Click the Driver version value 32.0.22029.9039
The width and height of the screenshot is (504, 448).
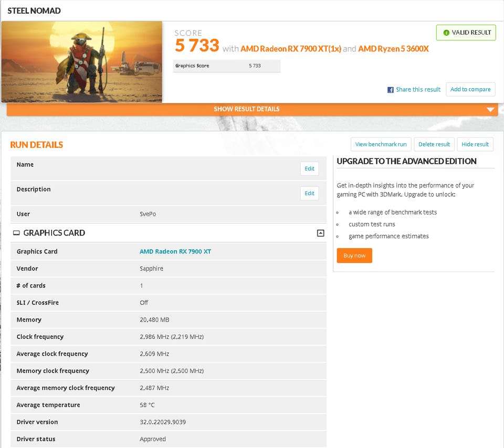[163, 422]
